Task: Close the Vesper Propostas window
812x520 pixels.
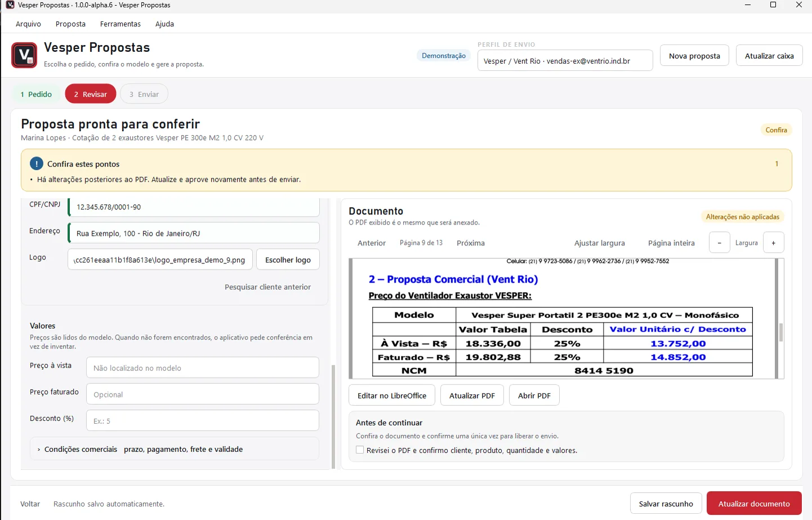Action: click(798, 5)
